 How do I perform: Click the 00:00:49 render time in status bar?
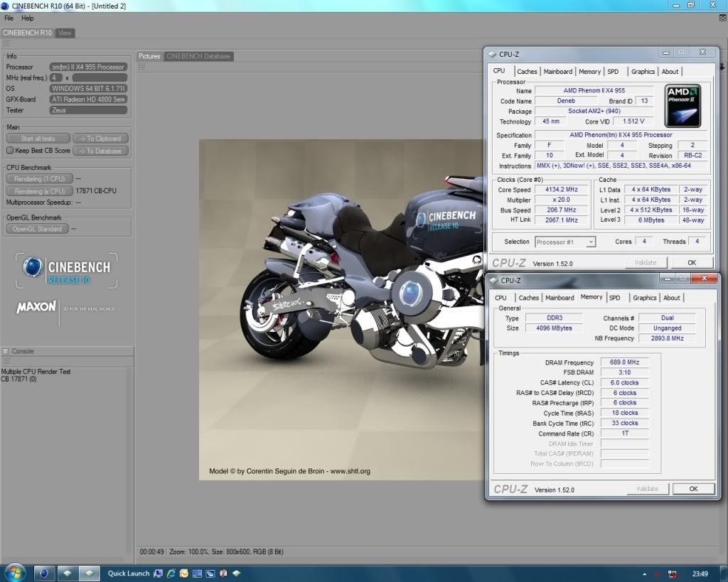click(152, 552)
